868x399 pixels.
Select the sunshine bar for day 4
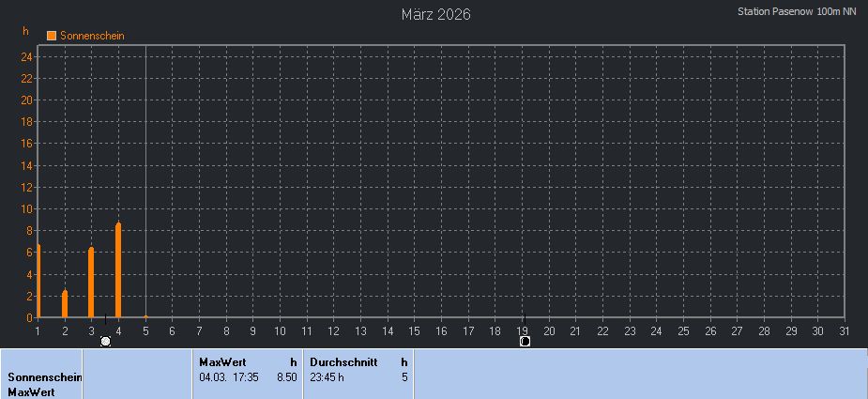118,270
